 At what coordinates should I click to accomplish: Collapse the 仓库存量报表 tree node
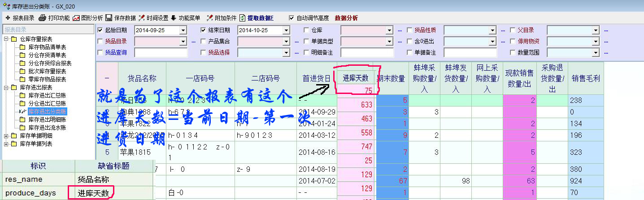[x=6, y=39]
